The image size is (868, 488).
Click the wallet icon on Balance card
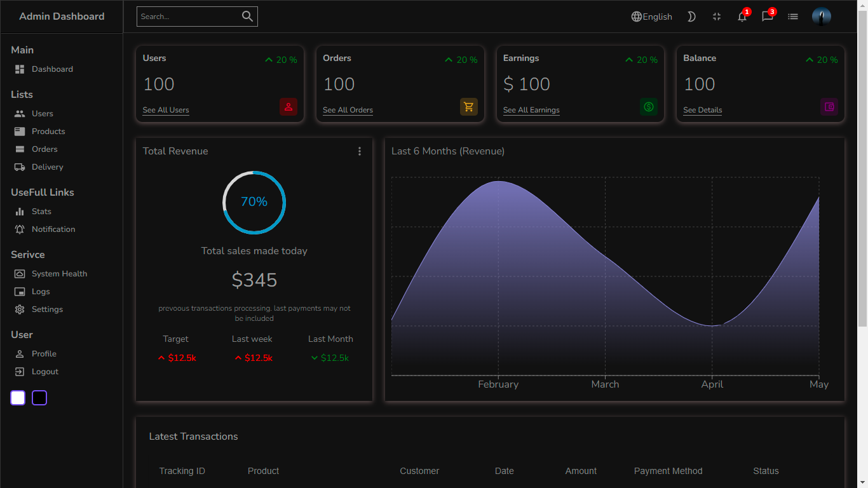pyautogui.click(x=829, y=107)
